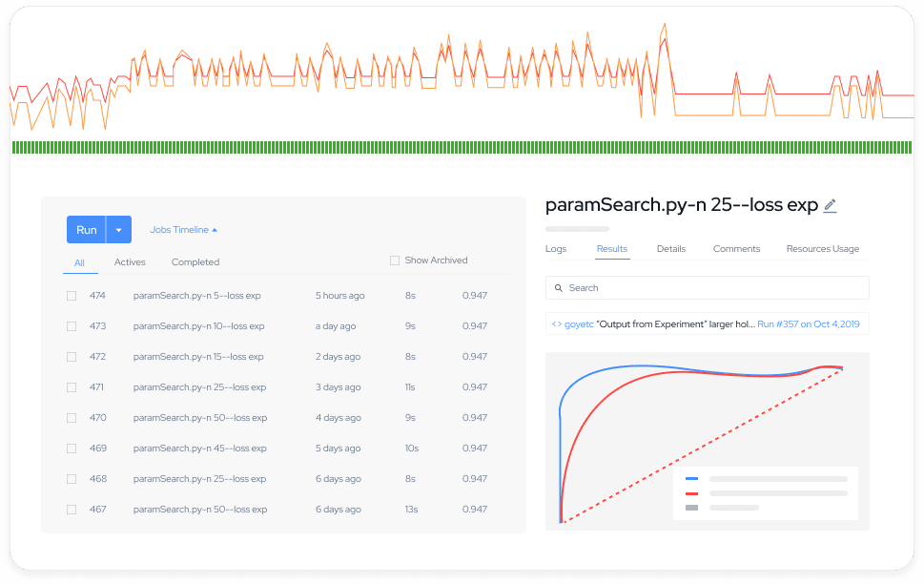Viewport: 924px width, 584px height.
Task: Click into the Search input field
Action: tap(715, 288)
